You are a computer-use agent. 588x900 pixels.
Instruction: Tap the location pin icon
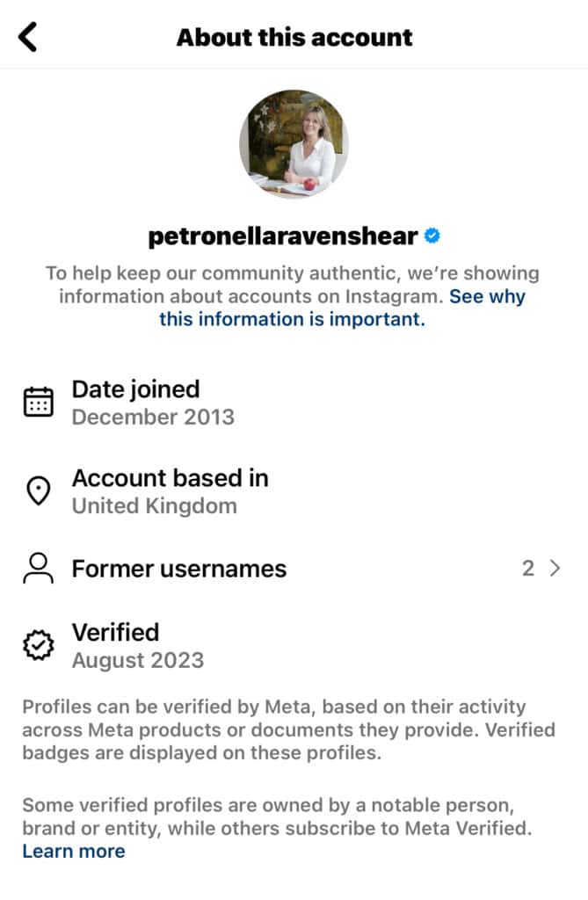point(38,491)
